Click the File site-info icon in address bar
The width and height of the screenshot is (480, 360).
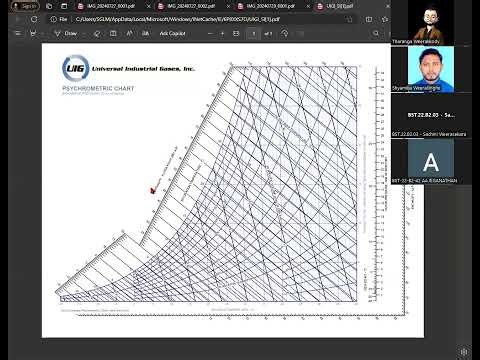pos(59,19)
